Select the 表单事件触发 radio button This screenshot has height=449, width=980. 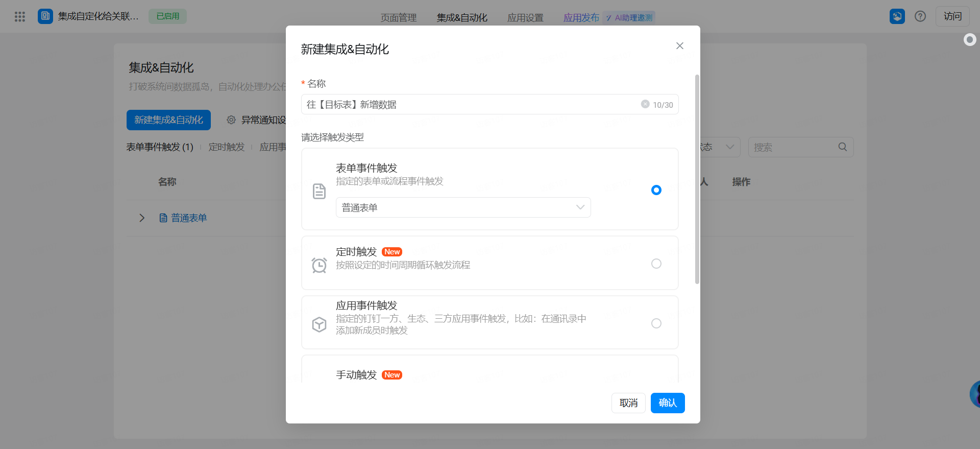(x=656, y=190)
